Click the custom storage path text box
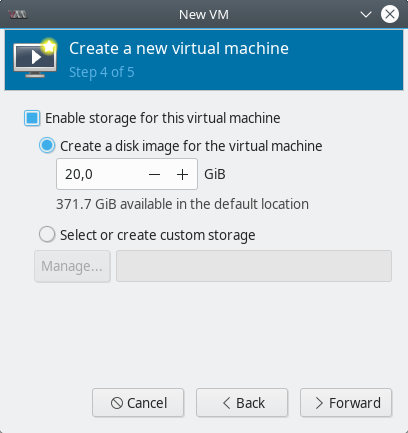The width and height of the screenshot is (408, 433). pos(254,266)
